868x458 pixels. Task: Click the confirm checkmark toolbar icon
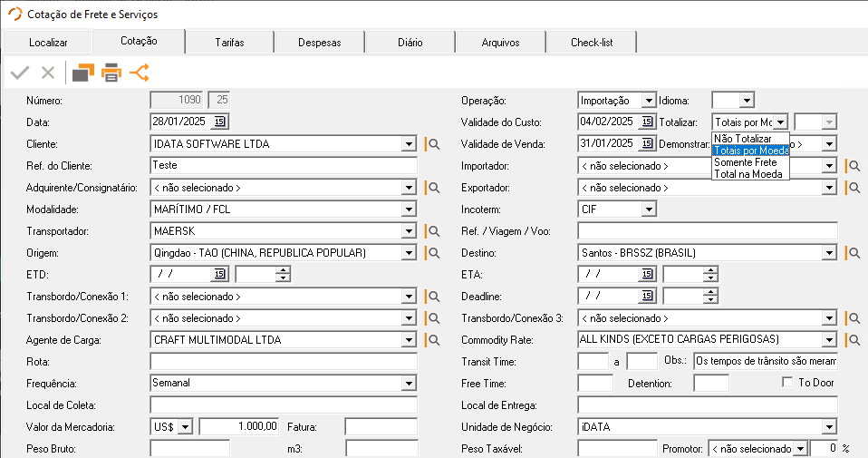click(x=20, y=73)
